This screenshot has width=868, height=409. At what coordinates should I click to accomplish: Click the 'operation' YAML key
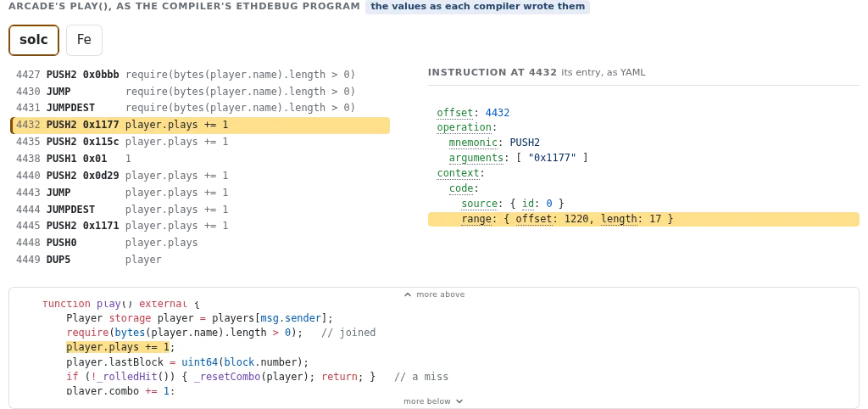click(464, 127)
